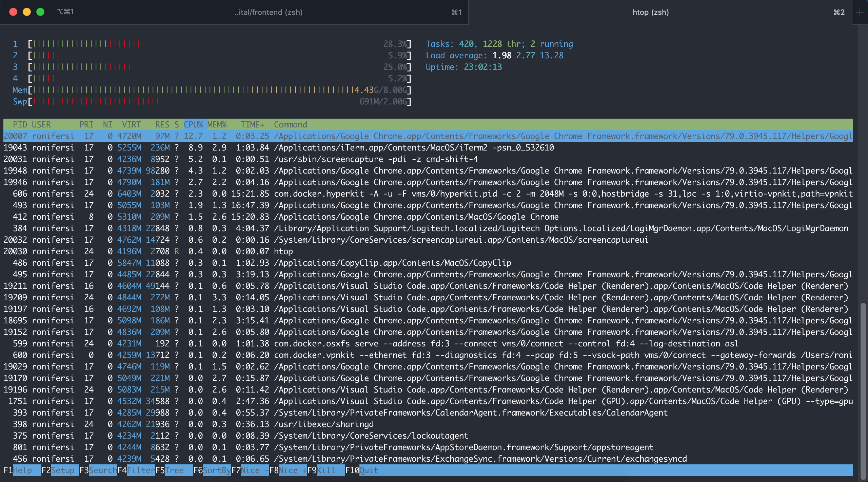The image size is (868, 482).
Task: Toggle CPU core 1 usage bar
Action: (211, 43)
